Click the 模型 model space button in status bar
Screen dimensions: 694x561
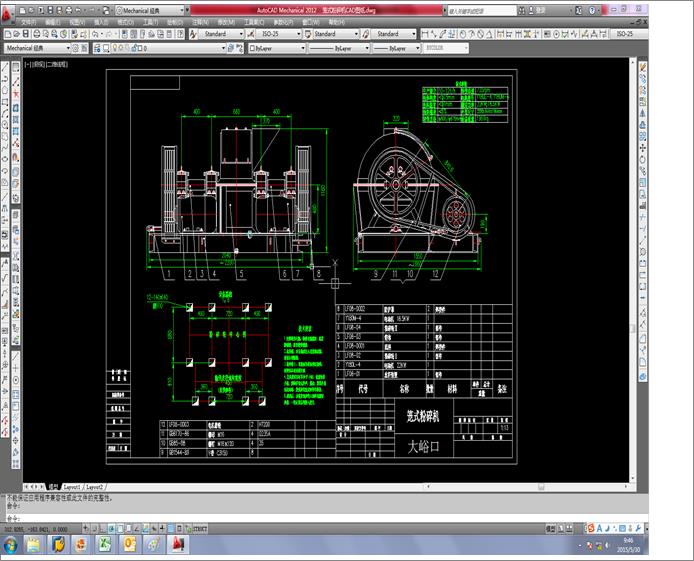point(550,529)
